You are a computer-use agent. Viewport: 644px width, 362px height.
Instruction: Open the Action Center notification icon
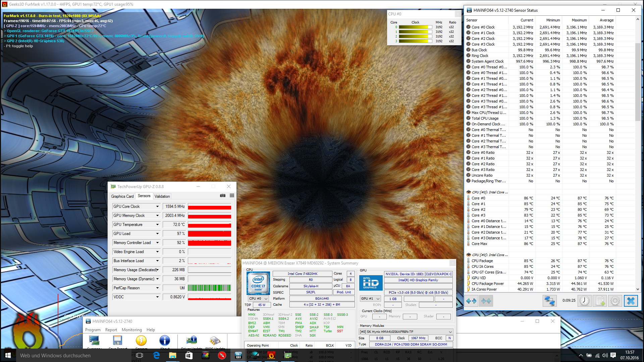pyautogui.click(x=613, y=355)
